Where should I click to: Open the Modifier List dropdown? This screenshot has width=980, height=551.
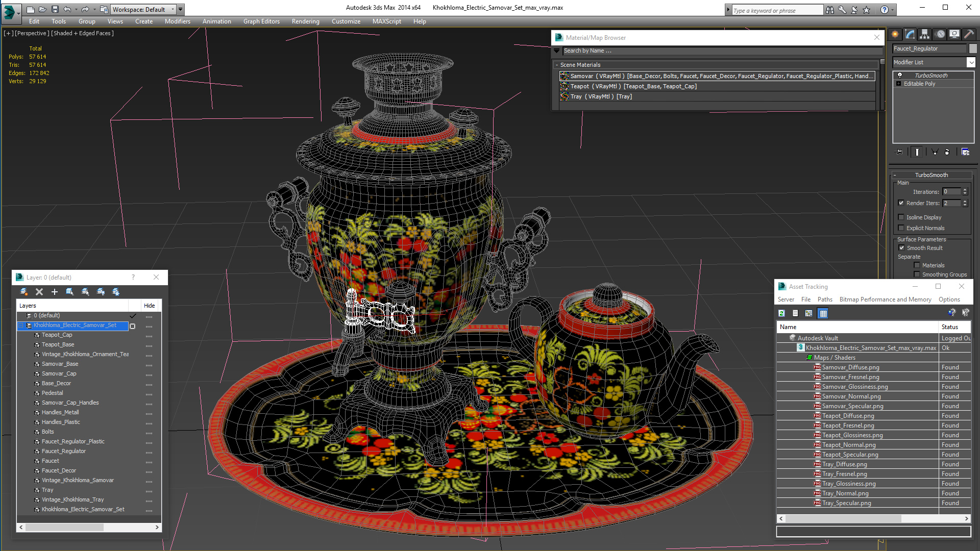(970, 62)
